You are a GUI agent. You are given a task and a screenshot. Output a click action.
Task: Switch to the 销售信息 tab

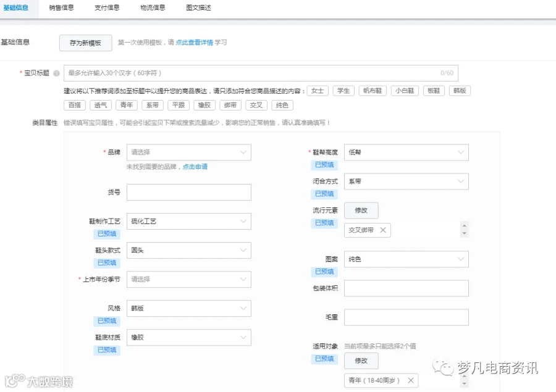(x=61, y=7)
